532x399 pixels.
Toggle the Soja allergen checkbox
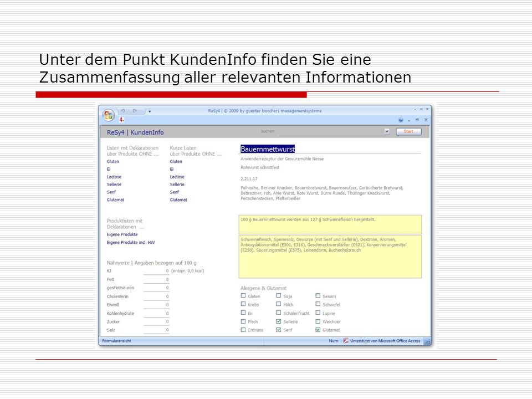pos(279,296)
